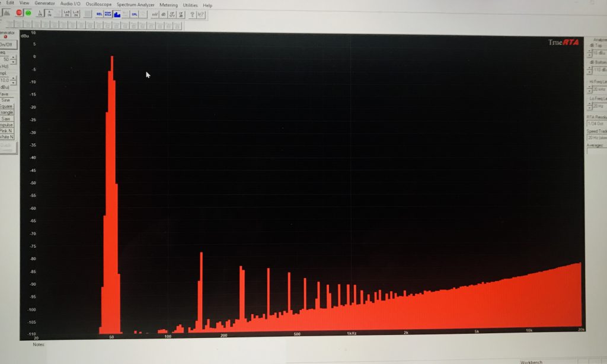Click the dB meter toolbar icon
Screen dimensions: 607x364
point(164,14)
